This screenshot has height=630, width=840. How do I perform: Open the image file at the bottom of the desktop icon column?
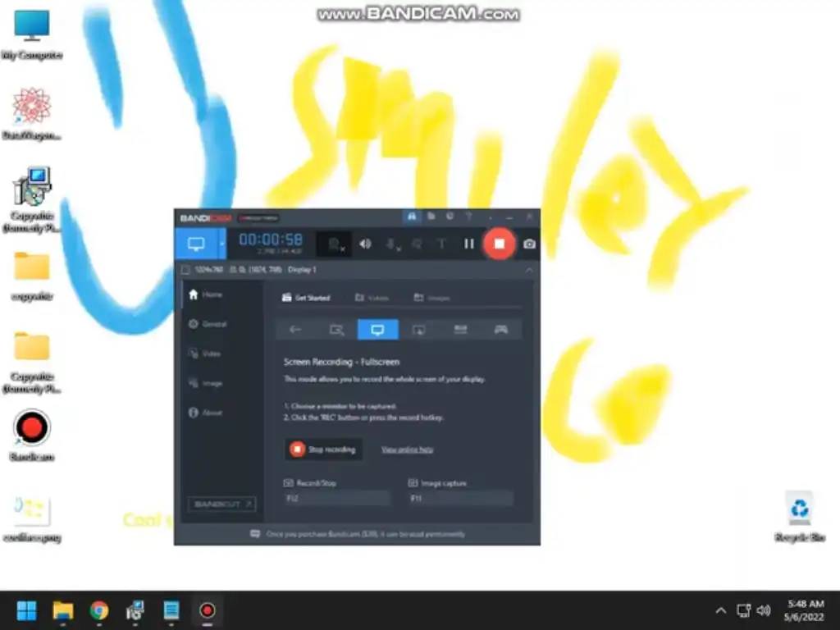(x=32, y=518)
